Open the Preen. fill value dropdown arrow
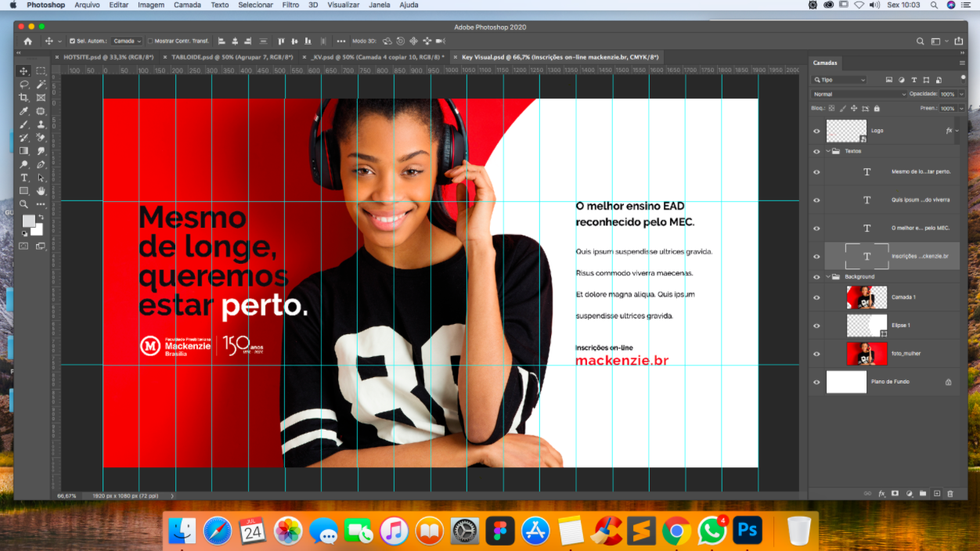Image resolution: width=980 pixels, height=551 pixels. point(961,108)
